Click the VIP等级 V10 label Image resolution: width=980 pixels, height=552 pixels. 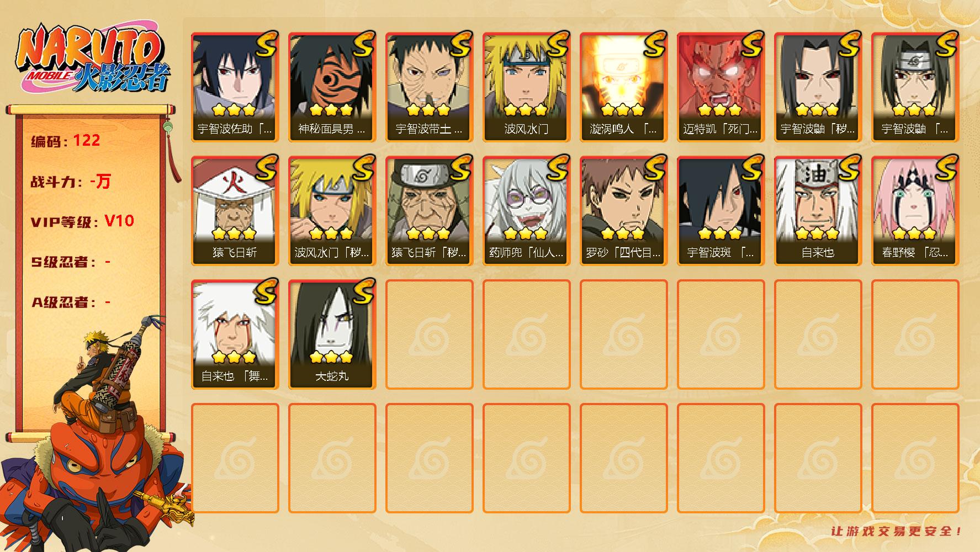[x=82, y=221]
